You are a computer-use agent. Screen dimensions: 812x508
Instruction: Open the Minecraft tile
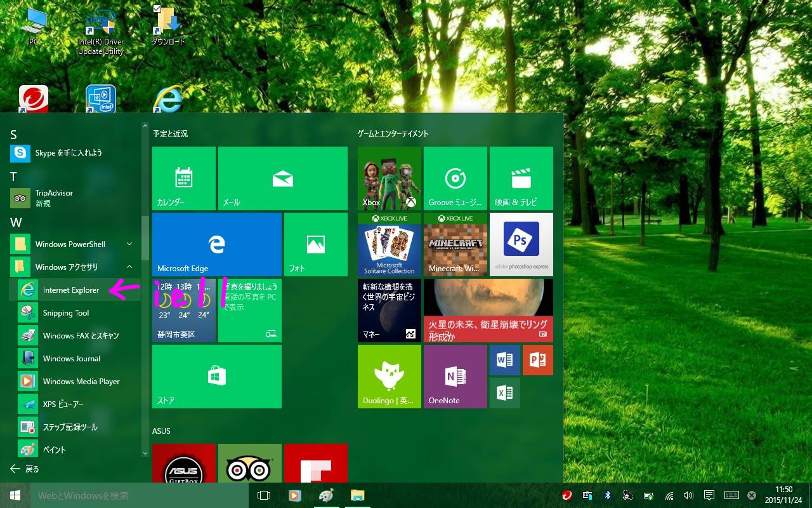pyautogui.click(x=455, y=244)
